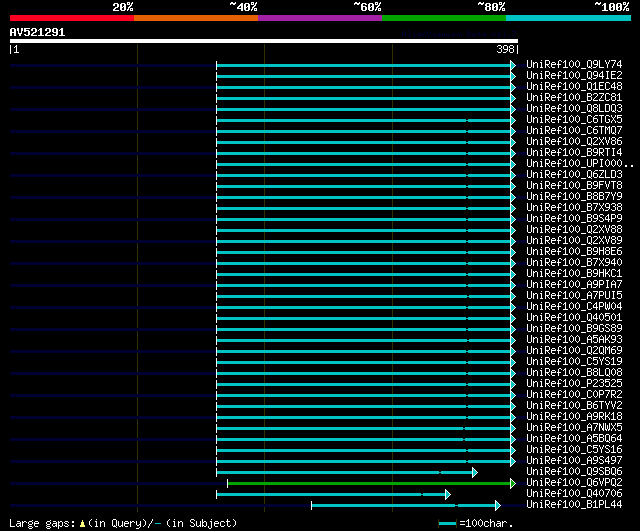
Task: Select the UniRef100_B1PL44 label
Action: (574, 505)
